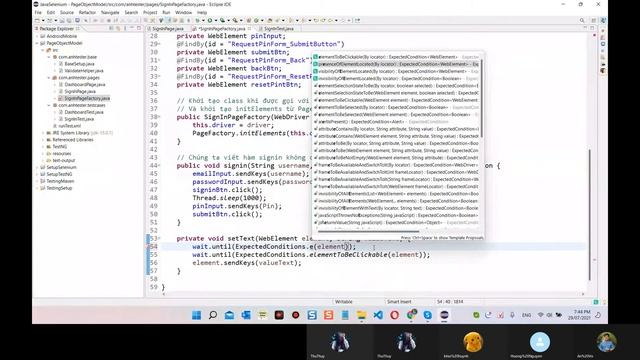Screen dimensions: 640x360
Task: Choose jsReturnsValue suggestion in autocomplete
Action: [396, 222]
